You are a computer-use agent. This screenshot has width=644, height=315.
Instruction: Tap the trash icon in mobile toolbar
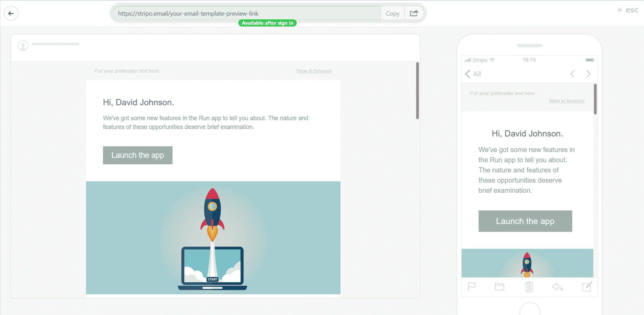(x=529, y=287)
